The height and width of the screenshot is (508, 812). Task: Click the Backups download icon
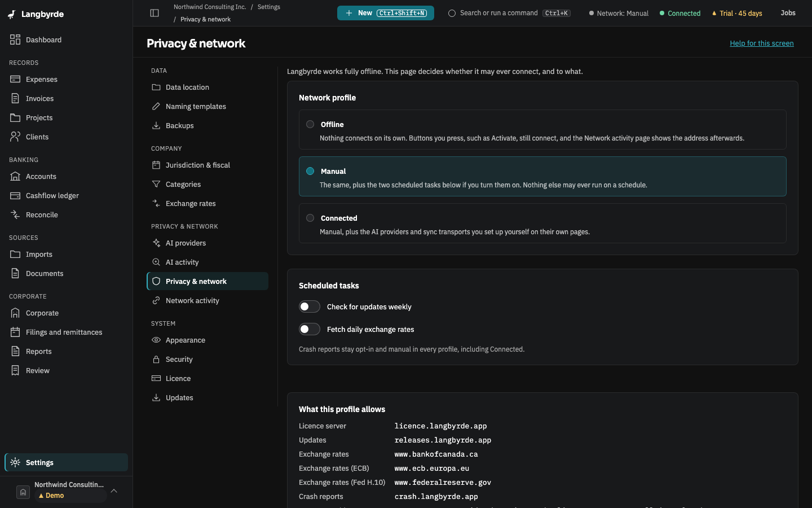click(x=156, y=125)
